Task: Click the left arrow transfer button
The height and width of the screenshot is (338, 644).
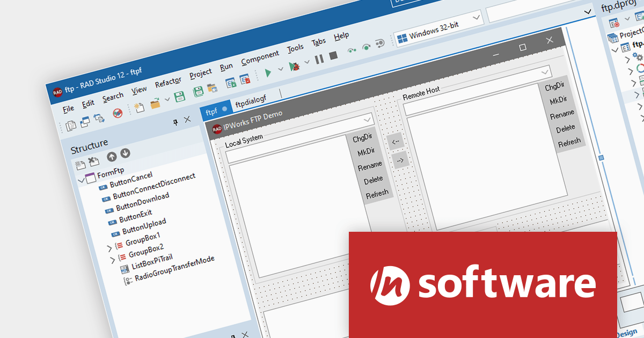Action: (x=396, y=142)
